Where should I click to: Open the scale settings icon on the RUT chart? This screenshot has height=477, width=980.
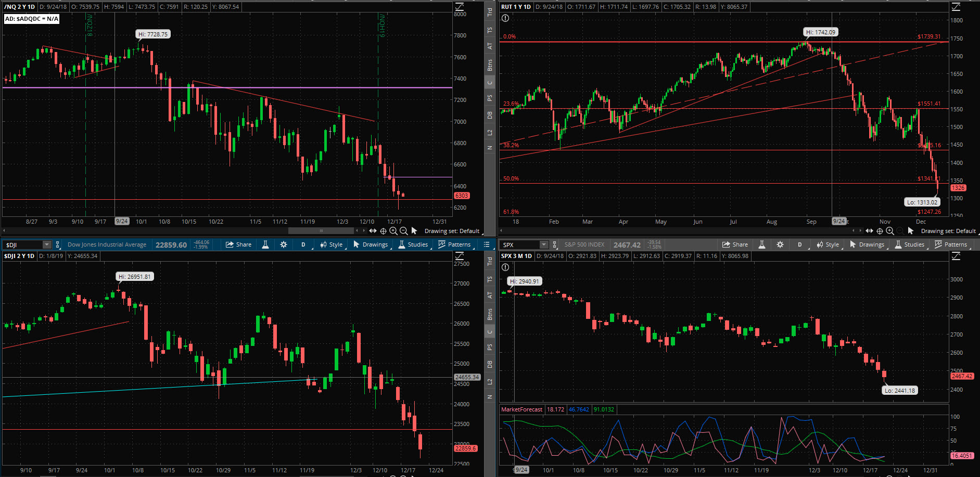click(956, 7)
